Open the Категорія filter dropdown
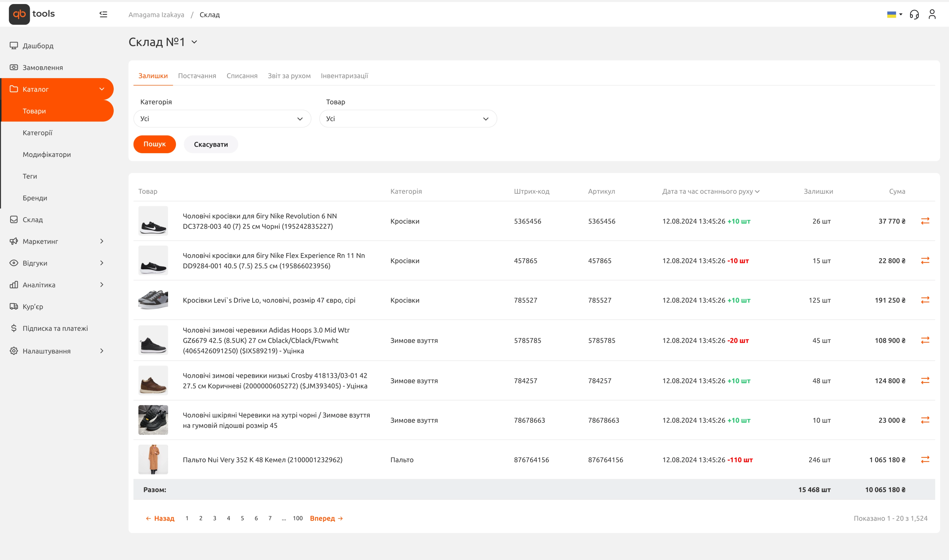The width and height of the screenshot is (949, 560). coord(222,119)
